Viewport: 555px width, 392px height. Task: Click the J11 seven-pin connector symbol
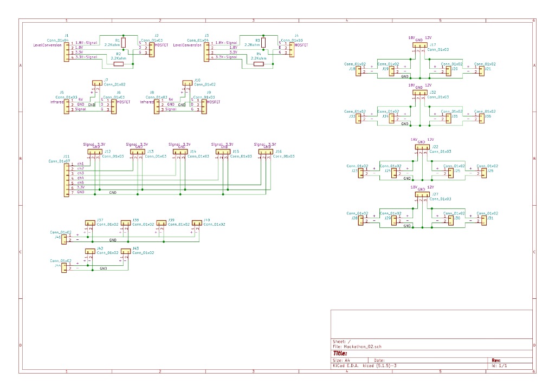coord(67,178)
